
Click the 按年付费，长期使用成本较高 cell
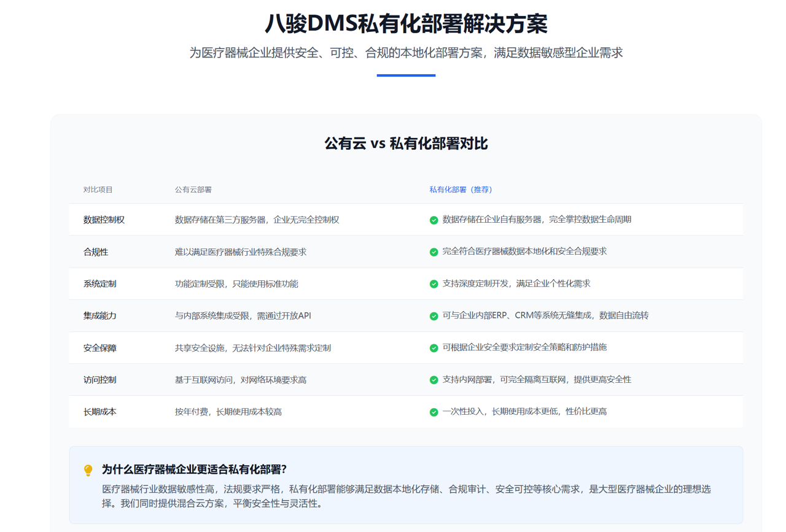(228, 412)
